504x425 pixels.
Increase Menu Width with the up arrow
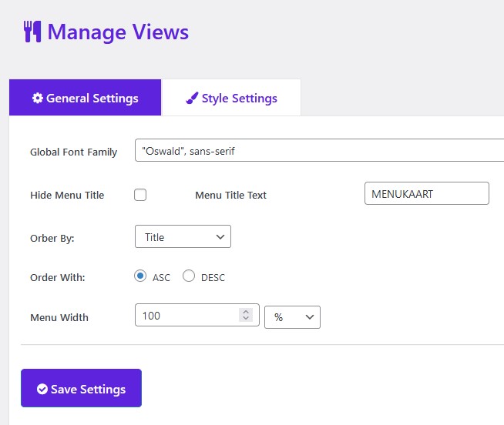246,312
